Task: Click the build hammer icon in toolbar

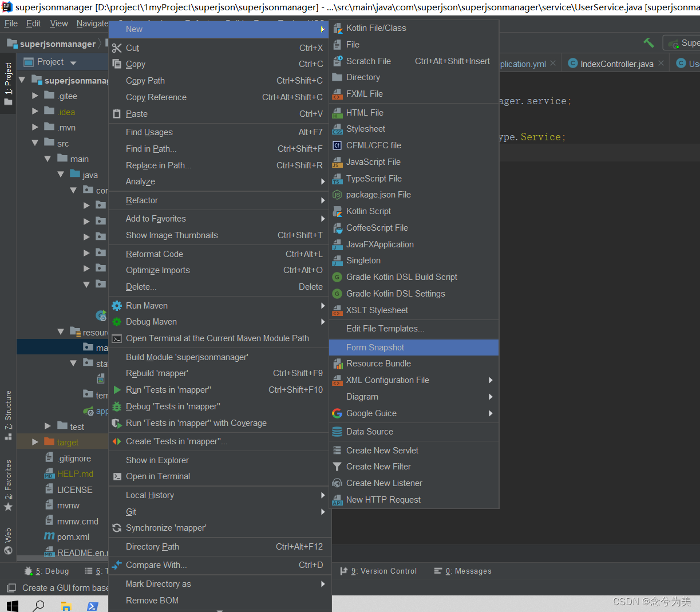Action: click(x=648, y=42)
